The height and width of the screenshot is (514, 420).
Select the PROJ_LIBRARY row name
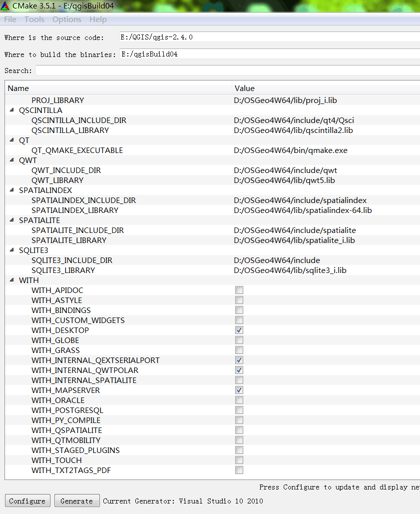tap(57, 100)
